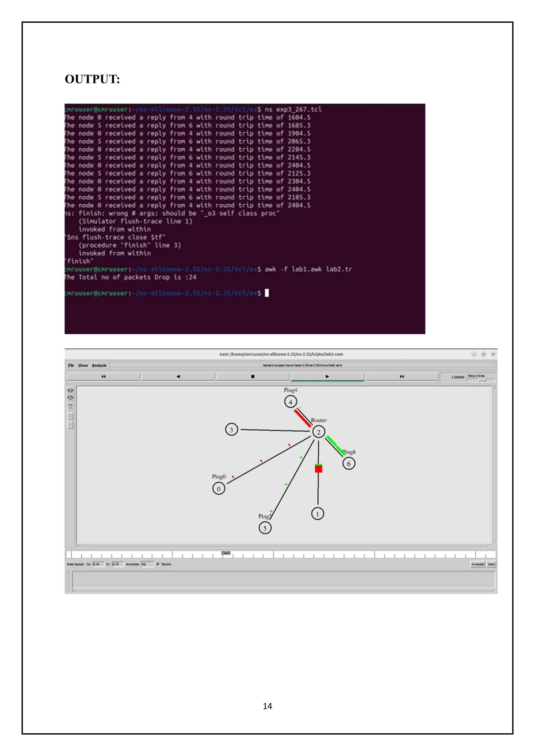Click the rewind button in nam
535x756 pixels.
tap(103, 376)
